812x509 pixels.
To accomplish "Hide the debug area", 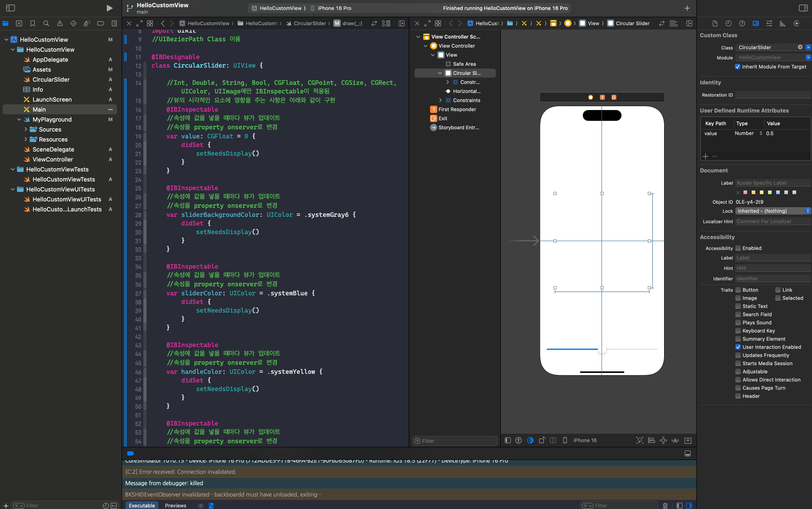I will point(688,453).
